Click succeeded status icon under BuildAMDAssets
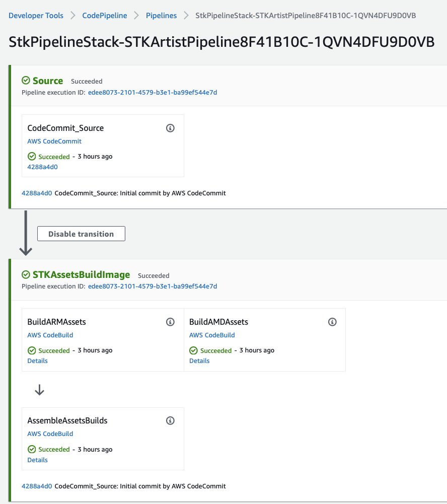The height and width of the screenshot is (504, 447). coord(193,350)
